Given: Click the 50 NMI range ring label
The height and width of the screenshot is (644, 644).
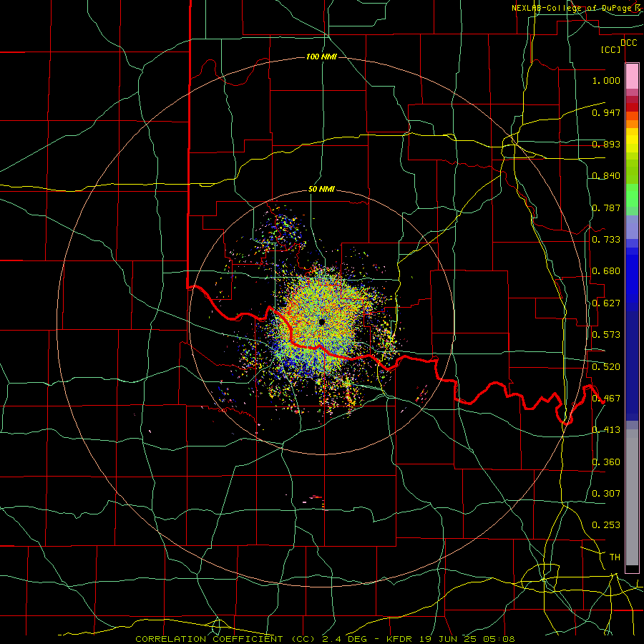Looking at the screenshot, I should (x=321, y=190).
